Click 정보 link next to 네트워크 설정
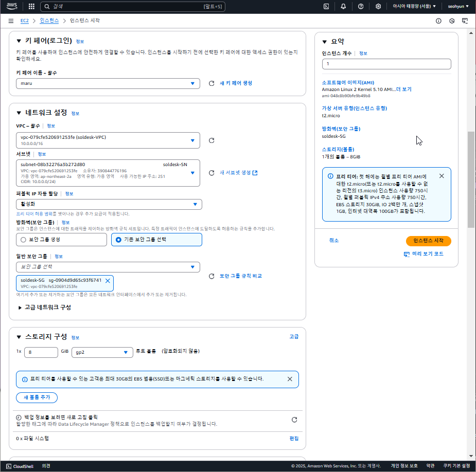Viewport: 476px width, 472px height. coord(75,114)
